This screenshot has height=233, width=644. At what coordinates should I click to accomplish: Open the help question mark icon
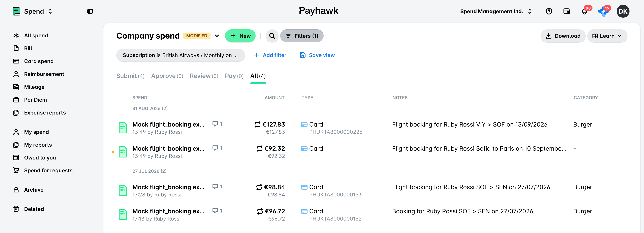pyautogui.click(x=549, y=11)
